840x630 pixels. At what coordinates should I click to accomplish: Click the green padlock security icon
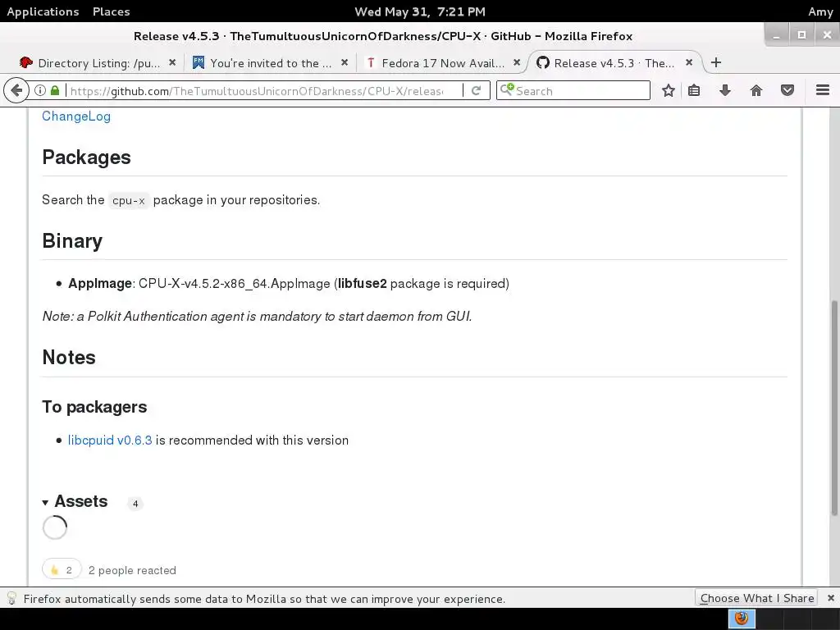point(55,90)
